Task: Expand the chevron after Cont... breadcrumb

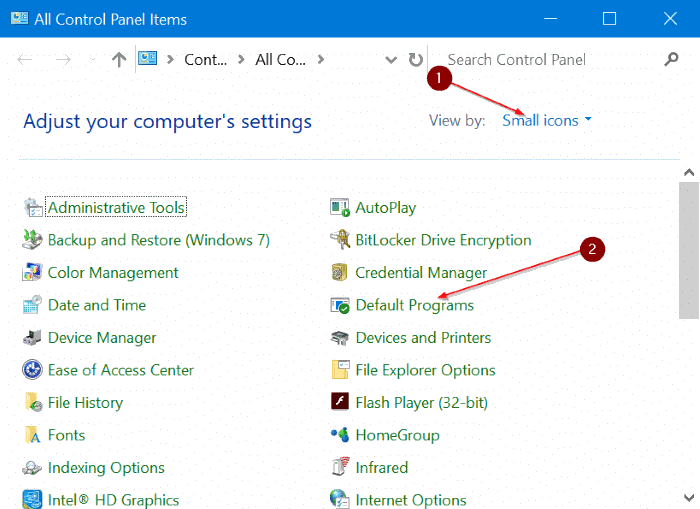Action: tap(241, 59)
